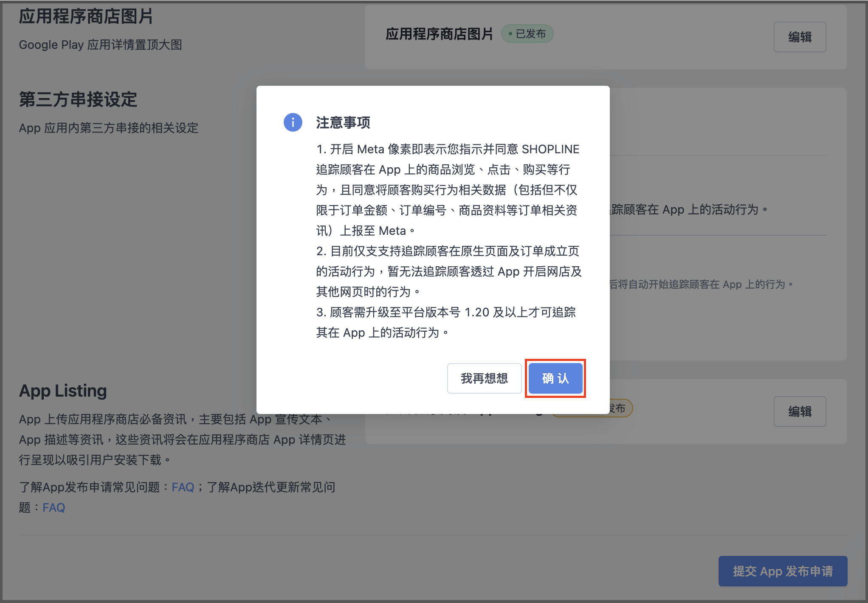
Task: Submit with 提交 App 发布申请 button
Action: [783, 571]
